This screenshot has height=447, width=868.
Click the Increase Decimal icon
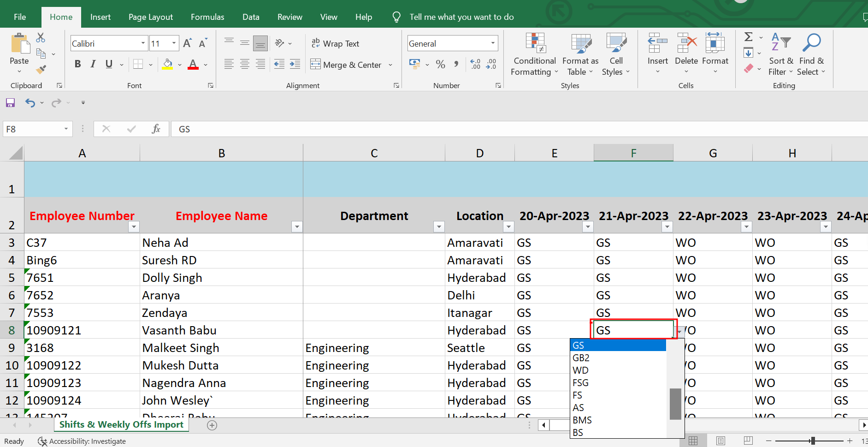[x=475, y=64]
